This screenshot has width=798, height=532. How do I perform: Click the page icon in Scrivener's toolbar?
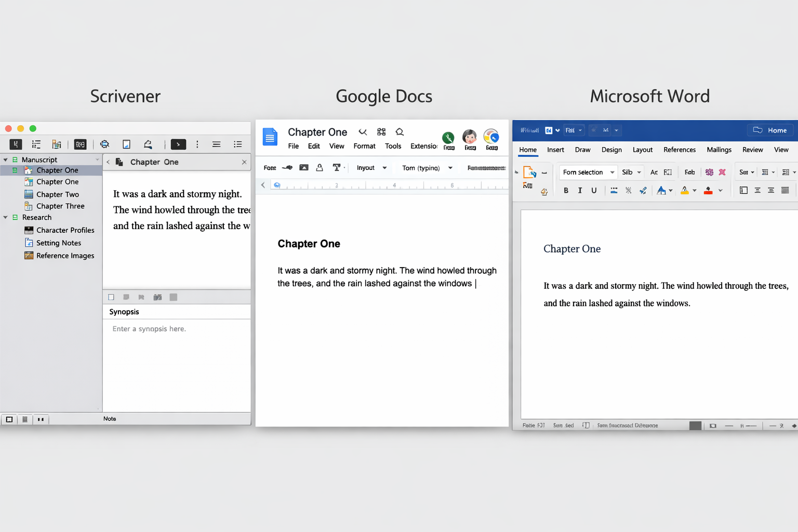(126, 144)
